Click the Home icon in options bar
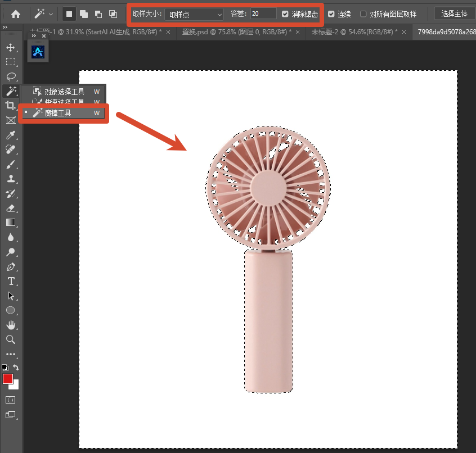The image size is (476, 453). click(16, 14)
